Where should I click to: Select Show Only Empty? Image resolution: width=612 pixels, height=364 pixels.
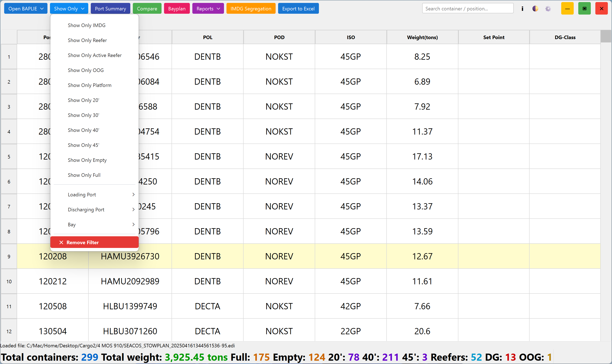(95, 160)
